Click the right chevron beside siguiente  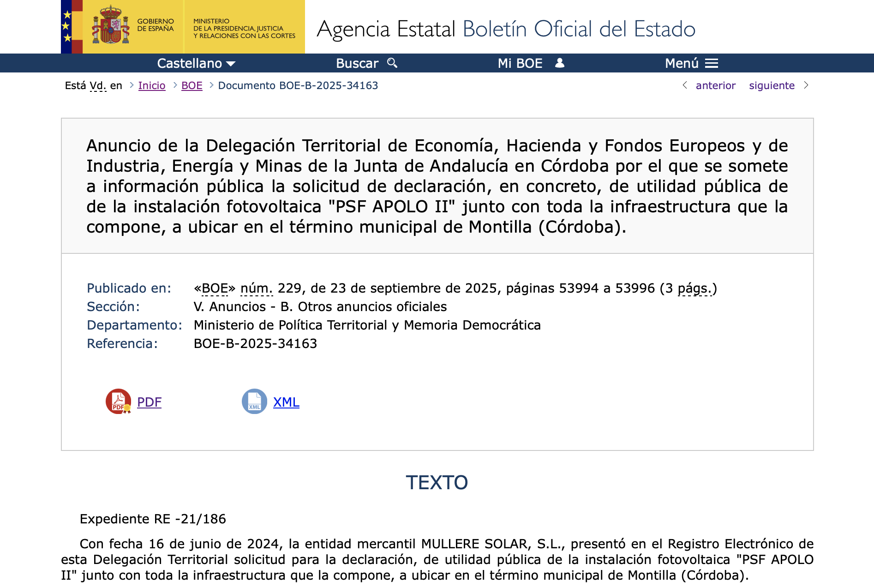[x=806, y=85]
